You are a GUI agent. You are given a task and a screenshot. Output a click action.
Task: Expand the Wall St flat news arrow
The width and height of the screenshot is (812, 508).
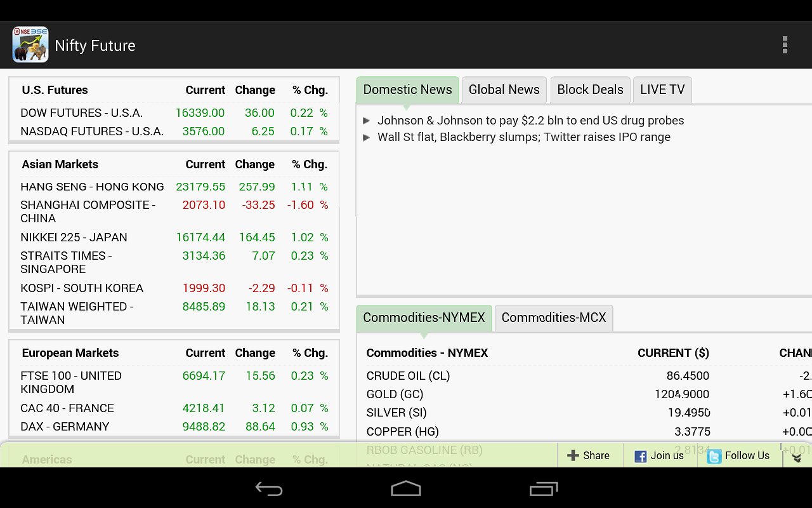[x=367, y=137]
